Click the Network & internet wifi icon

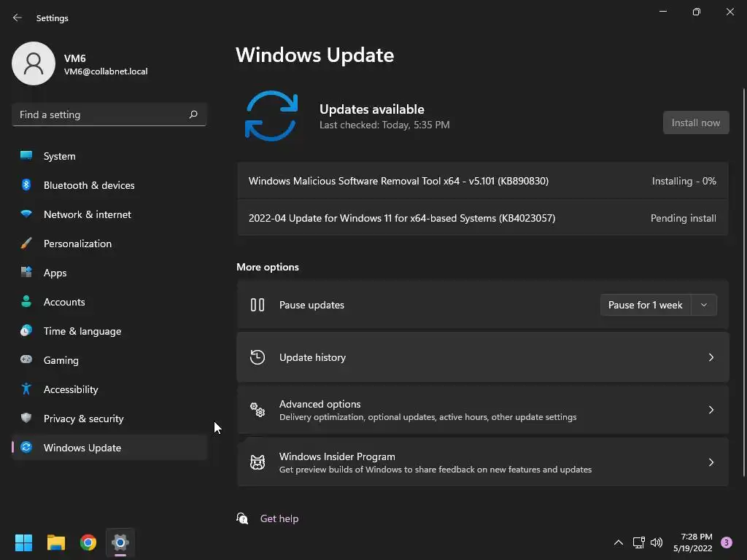[x=26, y=214]
